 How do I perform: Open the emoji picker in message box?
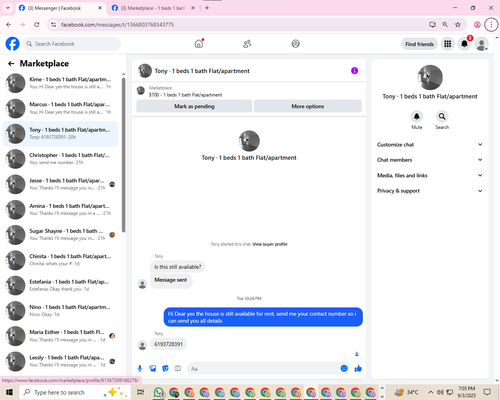click(x=344, y=368)
